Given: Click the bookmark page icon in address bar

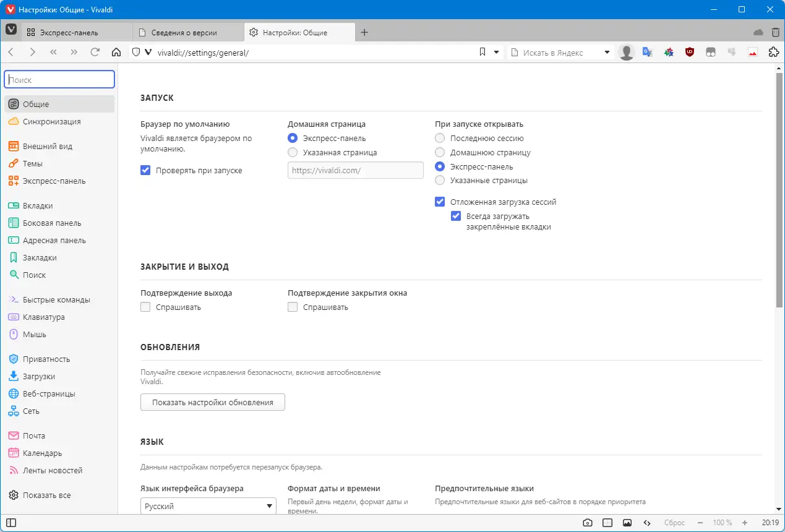Looking at the screenshot, I should (483, 53).
